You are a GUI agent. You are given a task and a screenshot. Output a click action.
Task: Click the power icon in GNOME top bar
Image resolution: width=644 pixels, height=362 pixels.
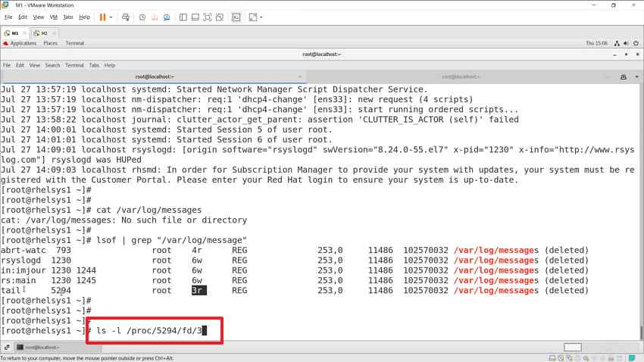(x=636, y=43)
